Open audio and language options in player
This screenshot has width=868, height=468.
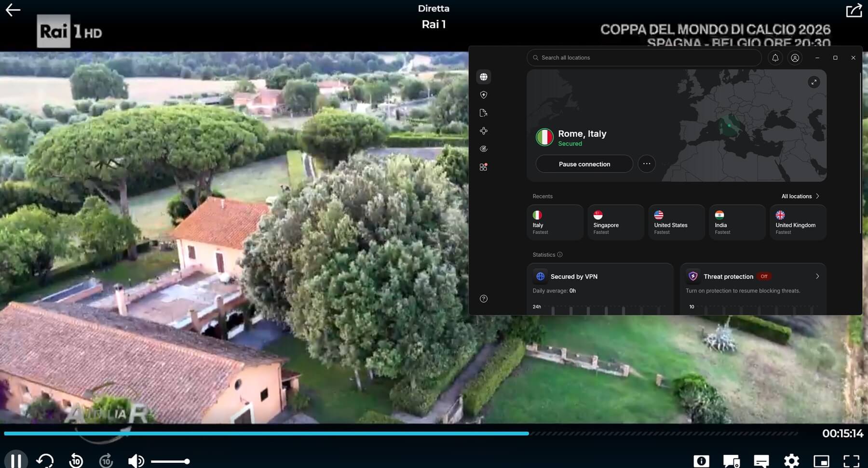click(731, 461)
